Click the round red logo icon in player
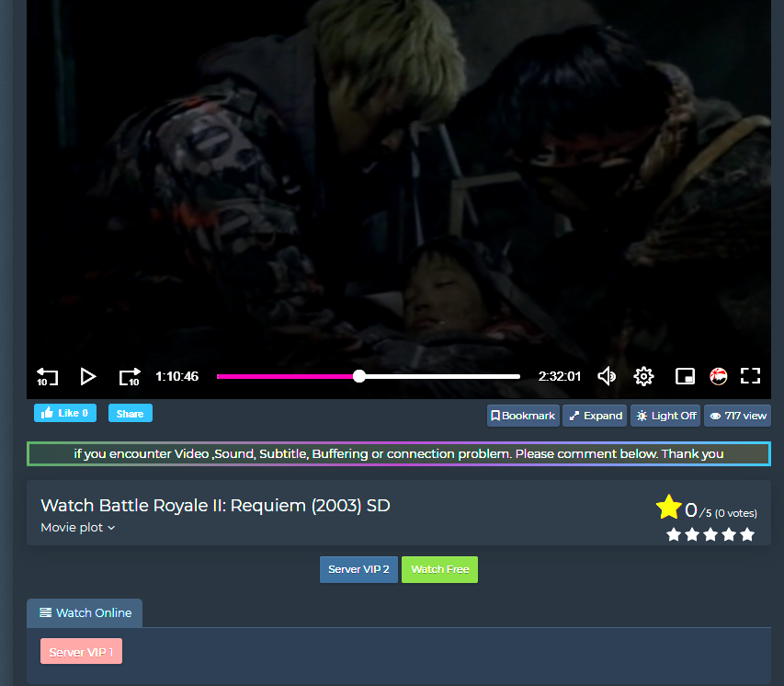 pyautogui.click(x=719, y=376)
